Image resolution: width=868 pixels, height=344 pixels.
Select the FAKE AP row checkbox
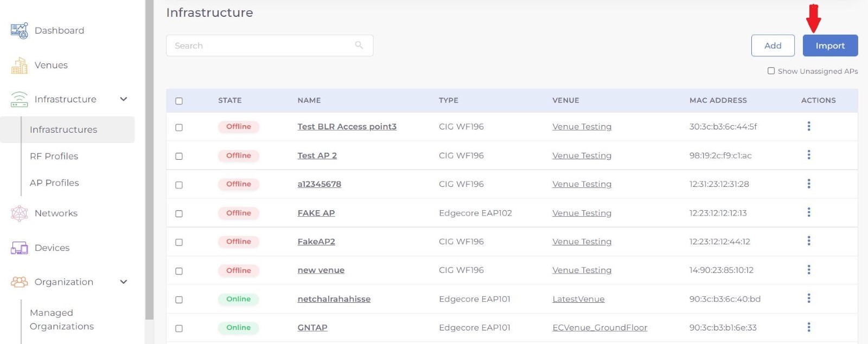pyautogui.click(x=179, y=213)
